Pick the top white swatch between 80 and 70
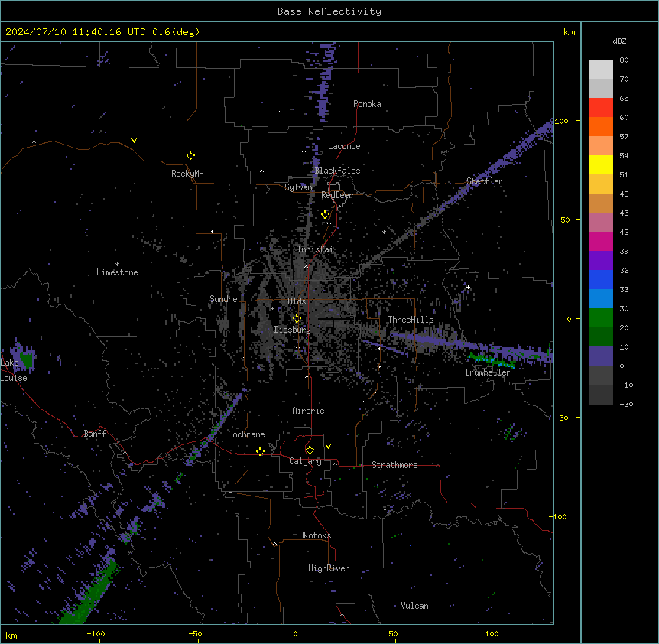659x644 pixels. pyautogui.click(x=601, y=70)
